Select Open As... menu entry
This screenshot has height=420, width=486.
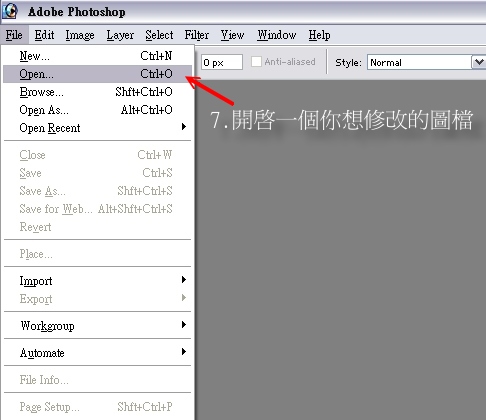[x=97, y=110]
